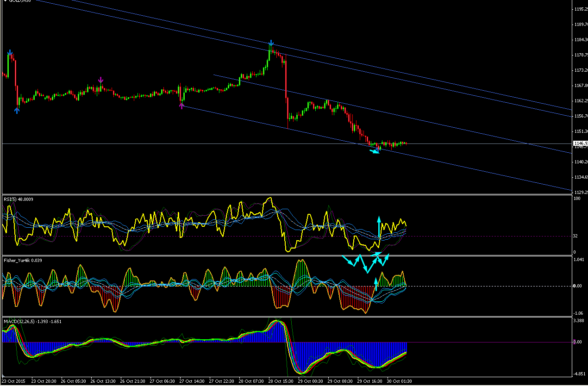Select the 23 Oct 2015 date label
Screen dimensions: 588x386
[x=14, y=381]
